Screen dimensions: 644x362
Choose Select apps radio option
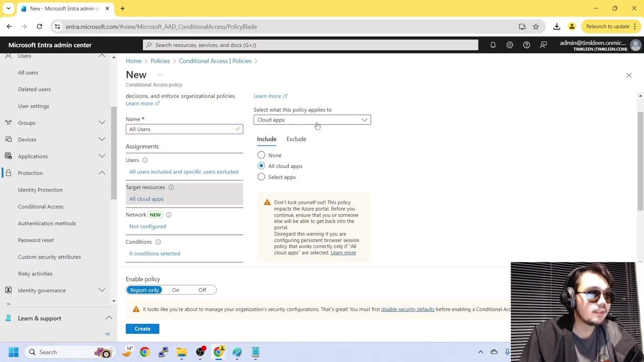261,177
